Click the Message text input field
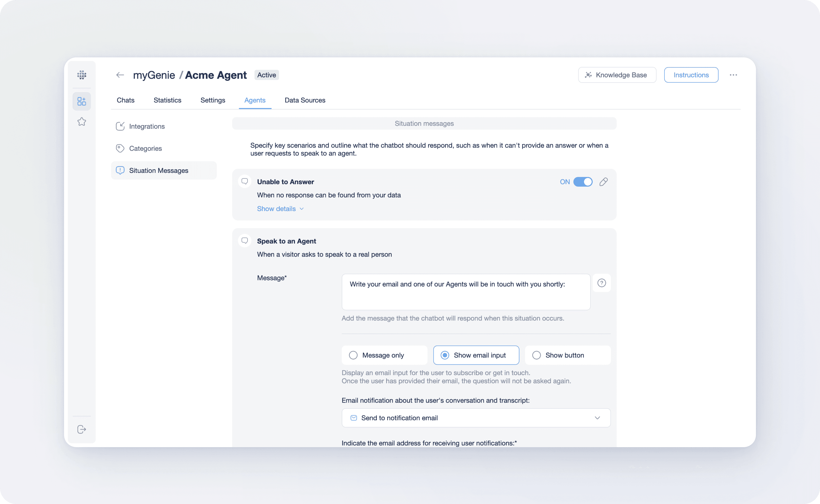Image resolution: width=820 pixels, height=504 pixels. pos(466,291)
